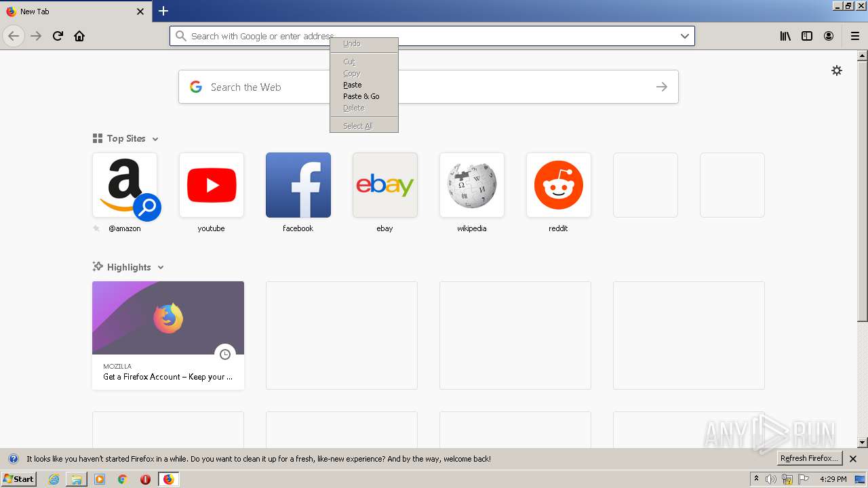Reload the current page
Image resolution: width=868 pixels, height=488 pixels.
58,36
